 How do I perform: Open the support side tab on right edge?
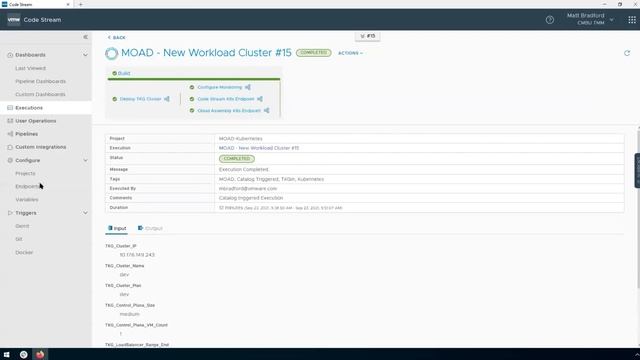point(637,170)
